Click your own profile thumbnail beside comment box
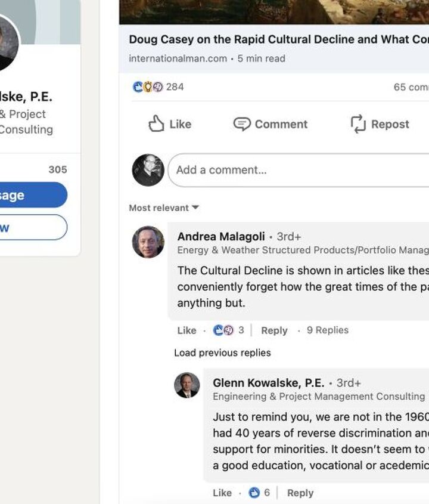 [148, 170]
